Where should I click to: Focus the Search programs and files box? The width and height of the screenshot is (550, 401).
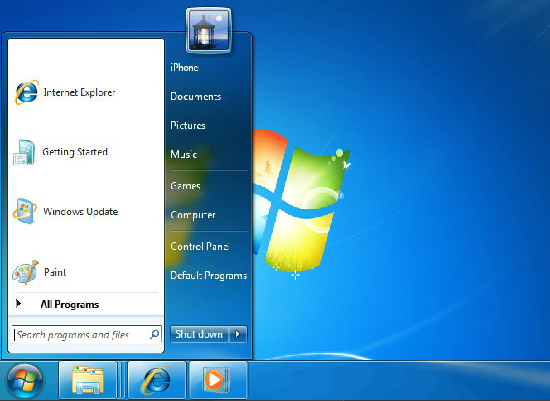(x=87, y=335)
